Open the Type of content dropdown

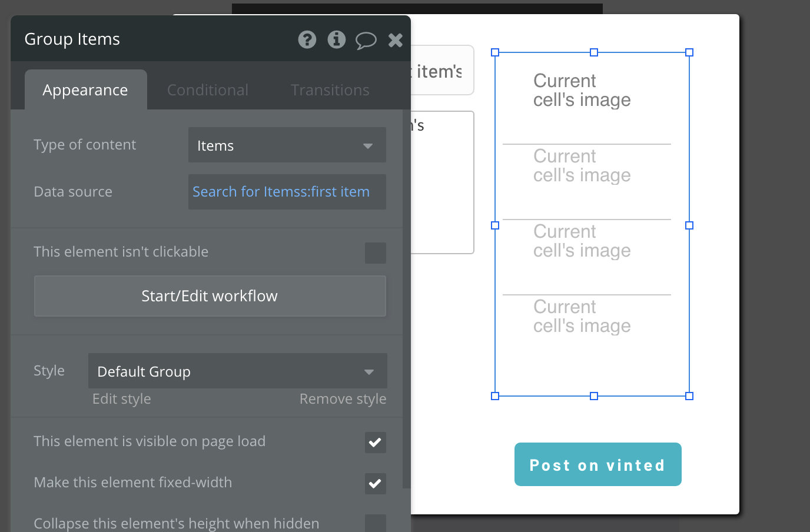287,145
